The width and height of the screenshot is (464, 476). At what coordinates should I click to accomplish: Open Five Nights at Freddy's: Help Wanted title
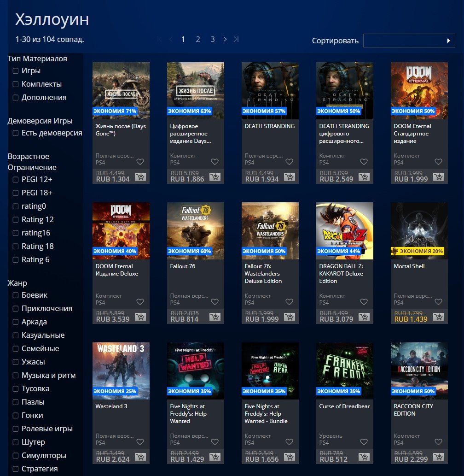(x=188, y=413)
